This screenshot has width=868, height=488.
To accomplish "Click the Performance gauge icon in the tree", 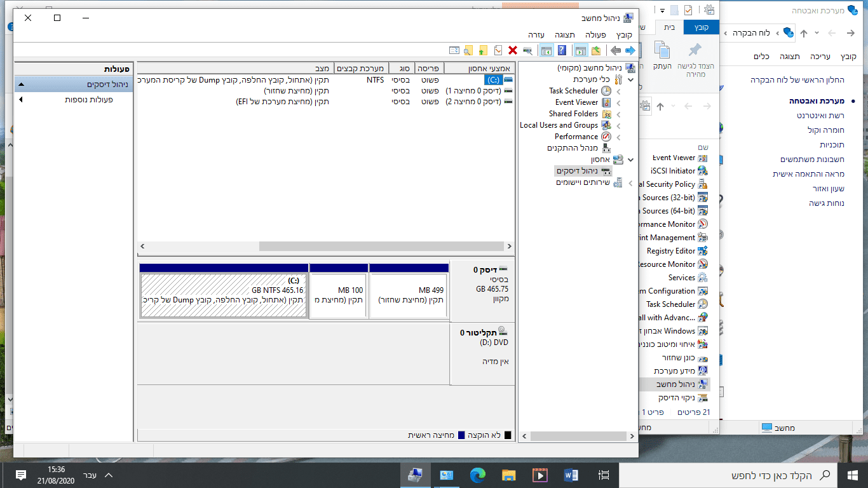I will click(x=606, y=137).
